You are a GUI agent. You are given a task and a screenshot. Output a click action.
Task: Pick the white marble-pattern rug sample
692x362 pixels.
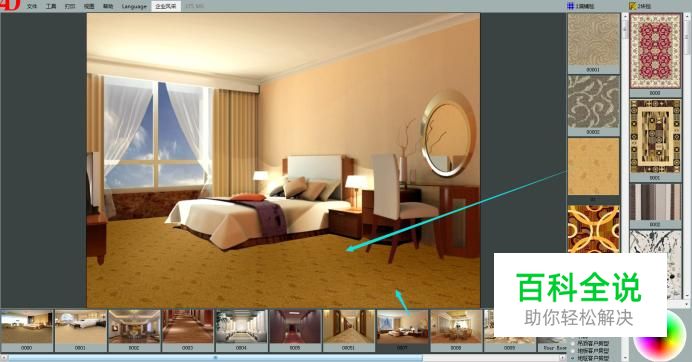[x=655, y=241]
